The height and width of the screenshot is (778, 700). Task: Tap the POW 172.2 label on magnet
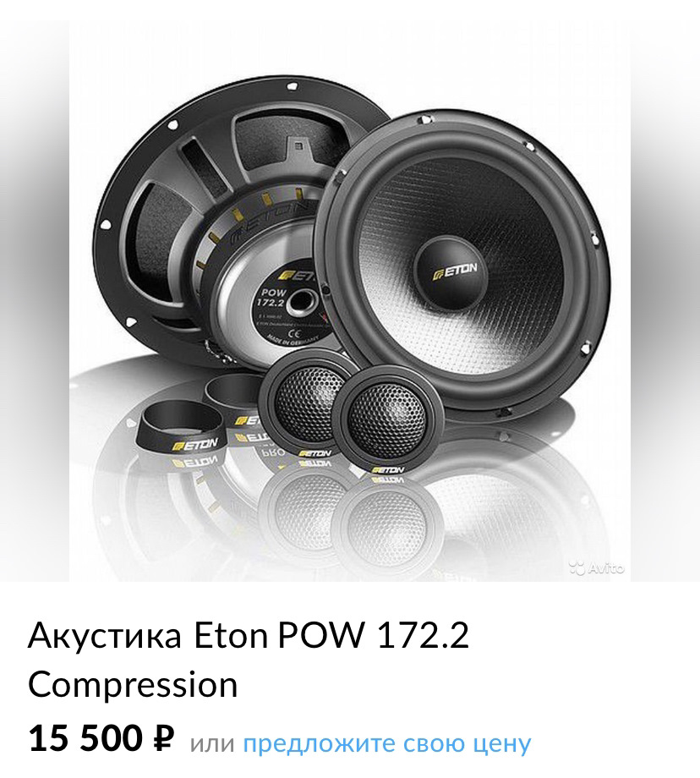pyautogui.click(x=271, y=297)
